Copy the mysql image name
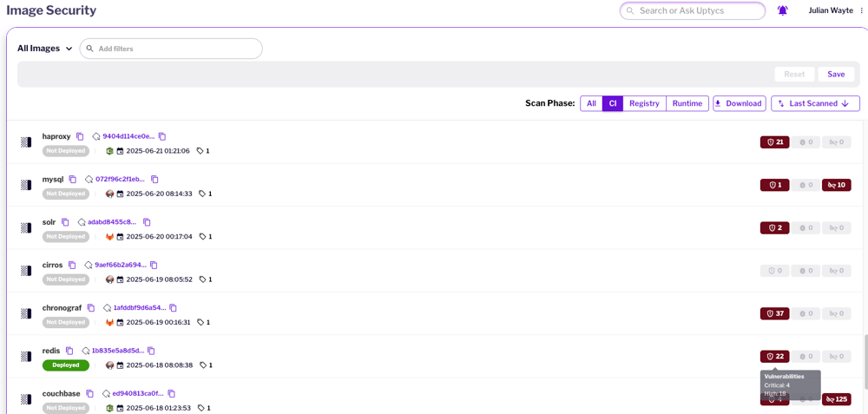868x414 pixels. [73, 180]
